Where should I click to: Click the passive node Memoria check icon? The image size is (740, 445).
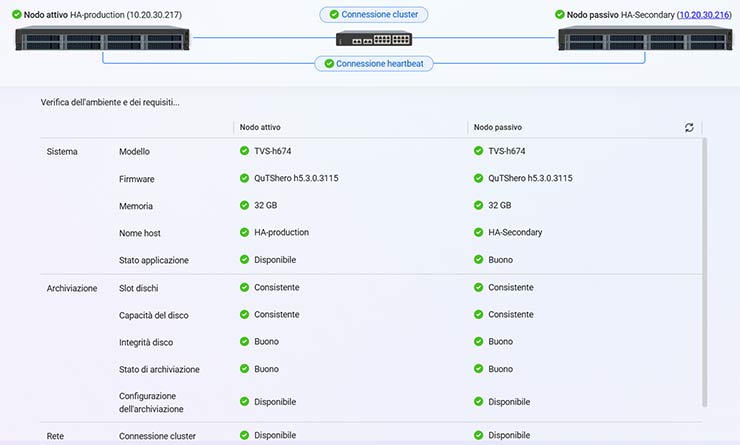click(x=479, y=205)
